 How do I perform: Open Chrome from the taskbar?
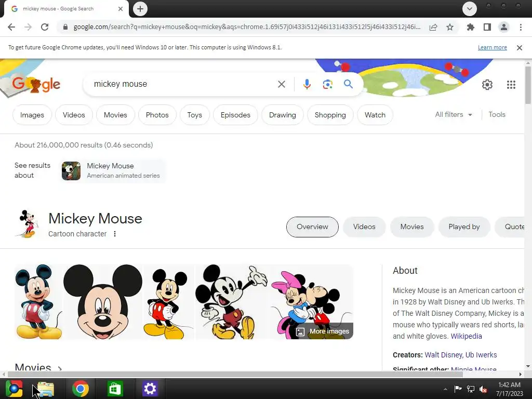click(81, 389)
